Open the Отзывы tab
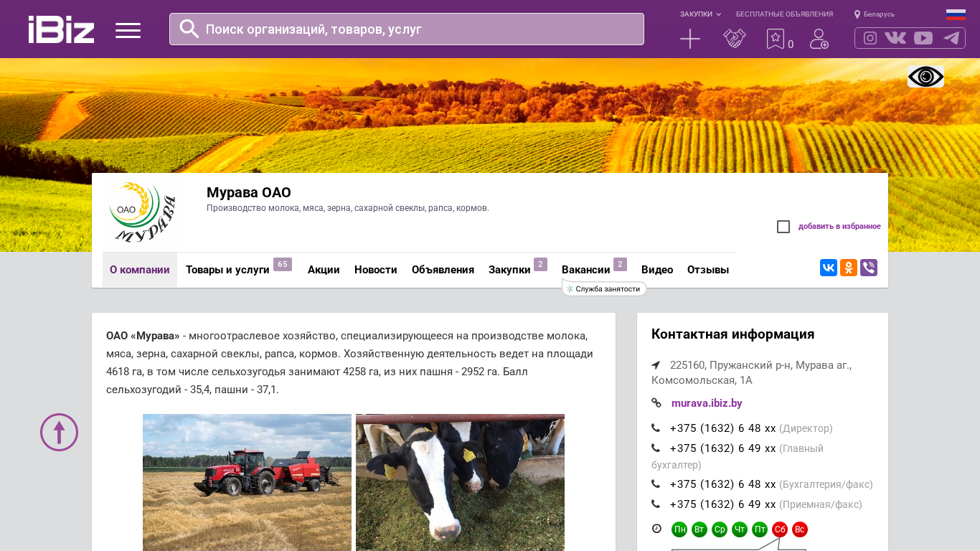 [x=708, y=270]
